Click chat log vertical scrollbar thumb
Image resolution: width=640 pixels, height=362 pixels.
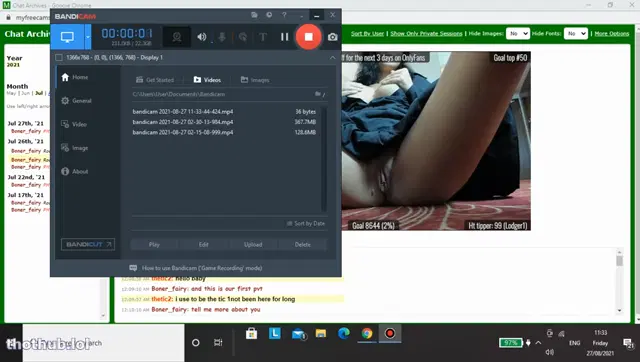click(x=620, y=261)
